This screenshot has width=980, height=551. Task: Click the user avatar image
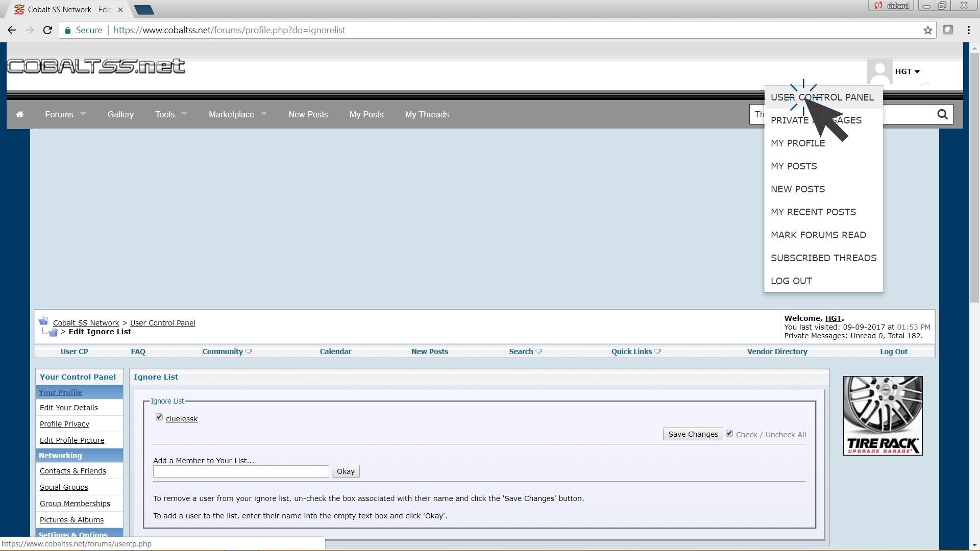[879, 71]
